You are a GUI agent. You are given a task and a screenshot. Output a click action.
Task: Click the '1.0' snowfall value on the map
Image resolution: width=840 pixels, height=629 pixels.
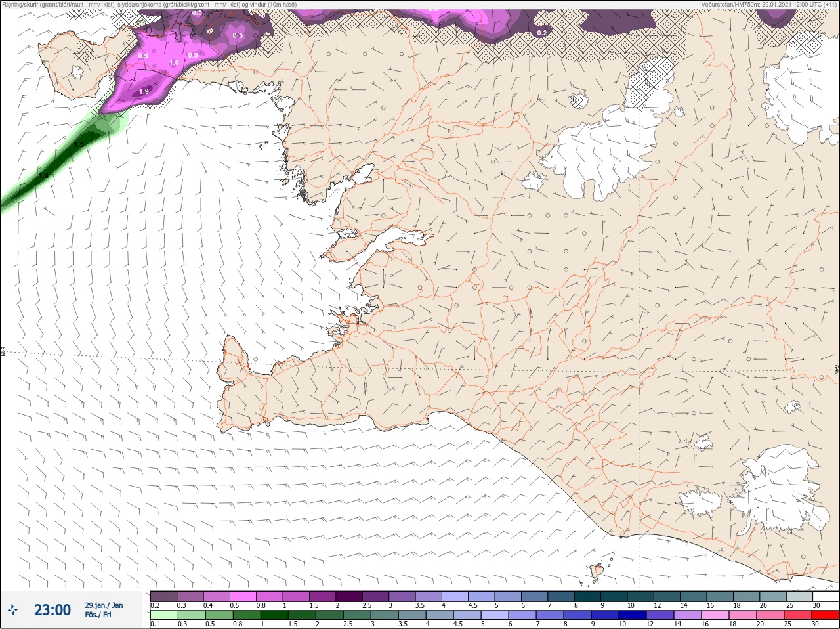click(x=174, y=63)
